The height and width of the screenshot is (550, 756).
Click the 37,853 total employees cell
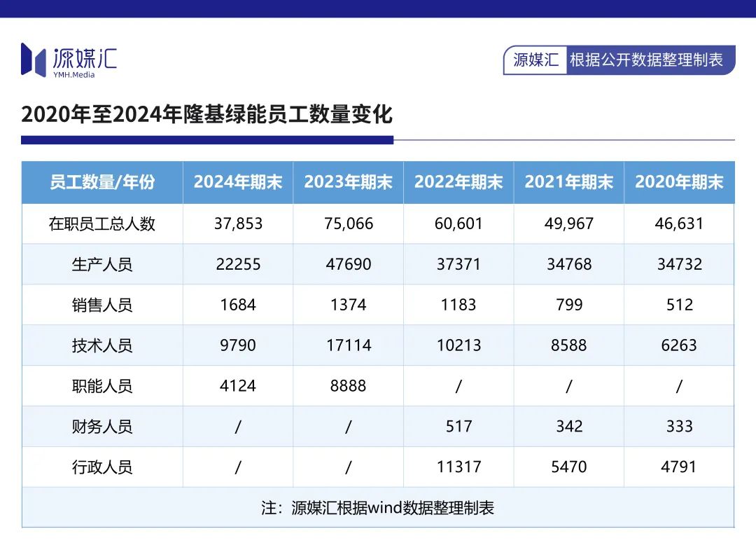pyautogui.click(x=238, y=224)
